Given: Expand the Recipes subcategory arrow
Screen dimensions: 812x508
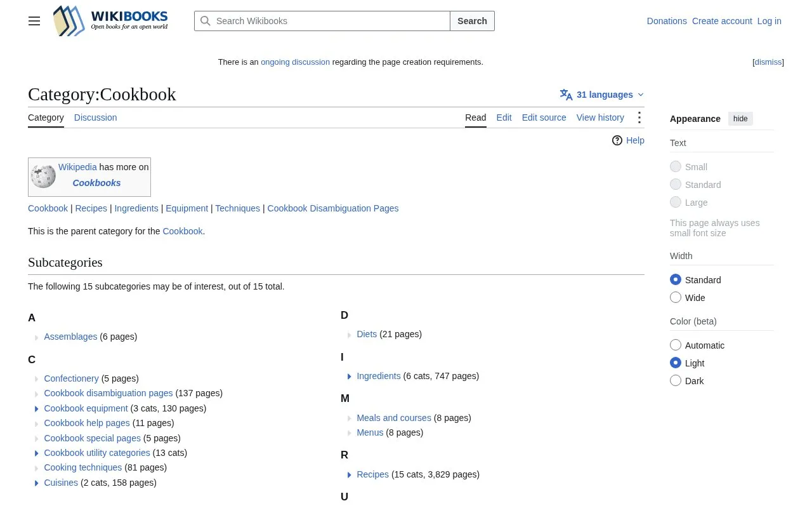Looking at the screenshot, I should 350,475.
